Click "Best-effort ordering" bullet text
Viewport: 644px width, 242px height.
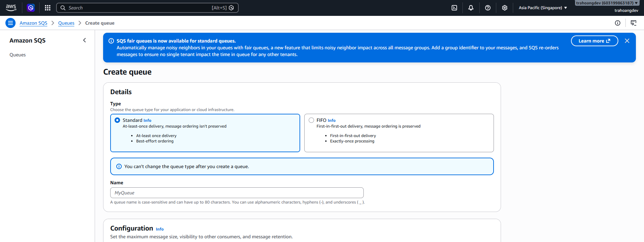point(155,141)
